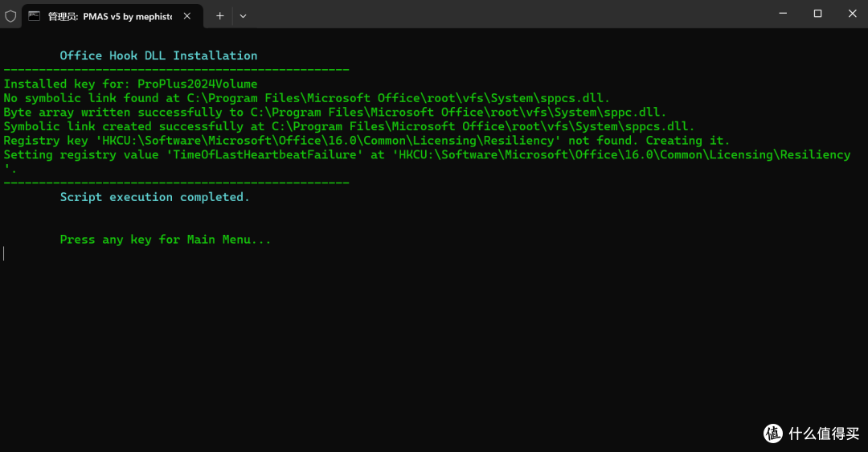Open a new terminal tab with plus button
The image size is (868, 452).
tap(219, 16)
